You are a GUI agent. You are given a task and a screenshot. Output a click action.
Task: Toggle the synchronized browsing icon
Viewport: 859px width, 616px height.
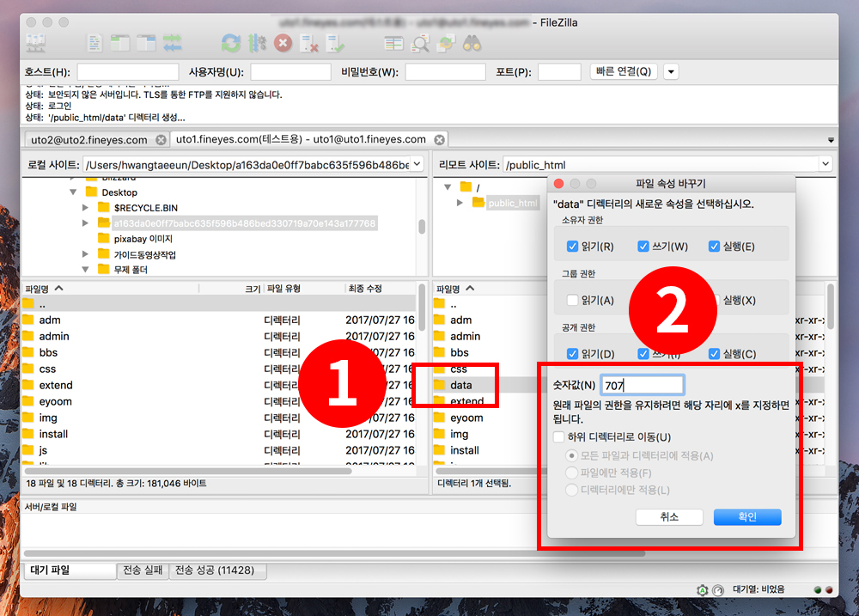click(x=446, y=42)
